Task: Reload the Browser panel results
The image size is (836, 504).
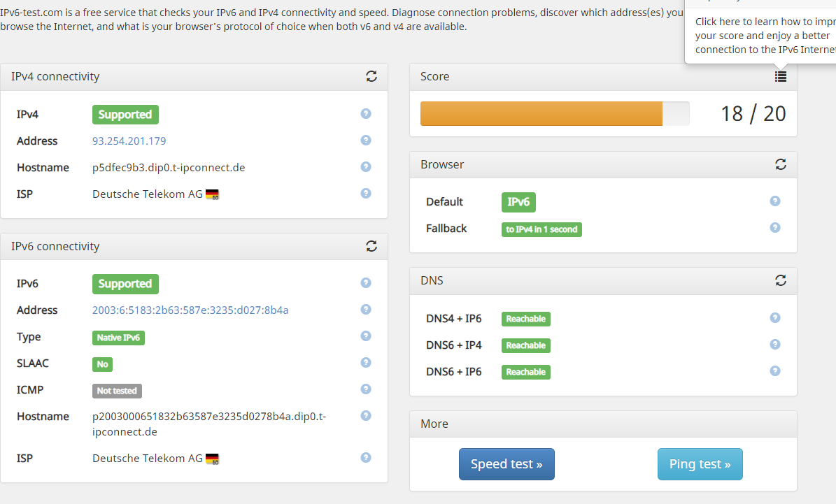Action: [781, 164]
